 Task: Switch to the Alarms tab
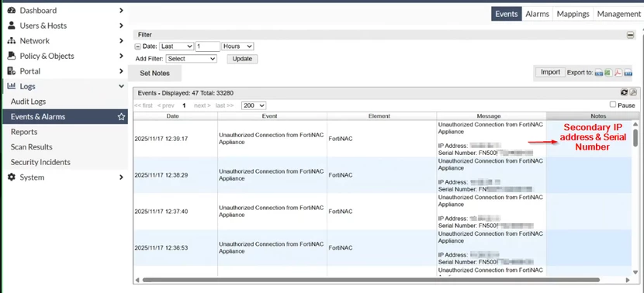coord(537,14)
